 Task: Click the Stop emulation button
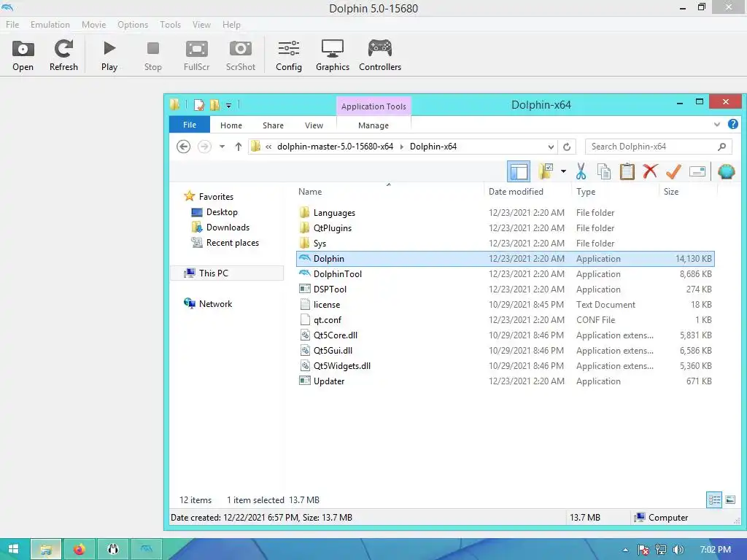point(153,55)
